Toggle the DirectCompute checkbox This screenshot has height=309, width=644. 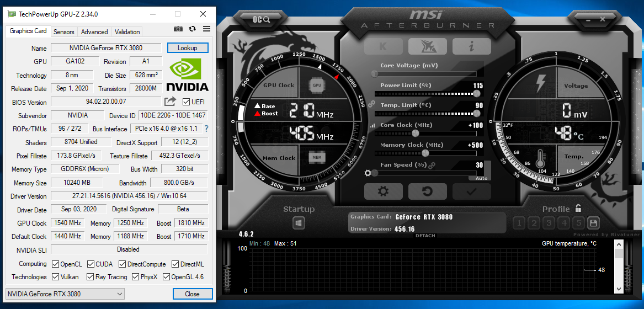pos(122,264)
